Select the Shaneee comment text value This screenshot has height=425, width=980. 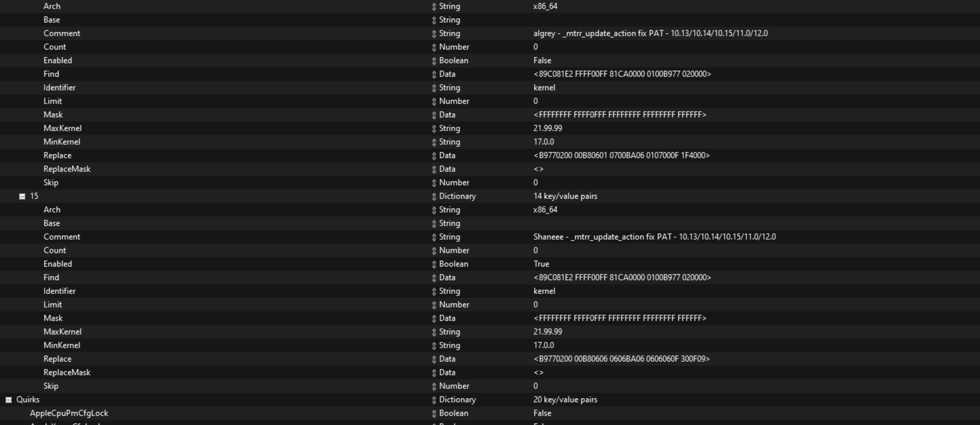(x=654, y=237)
